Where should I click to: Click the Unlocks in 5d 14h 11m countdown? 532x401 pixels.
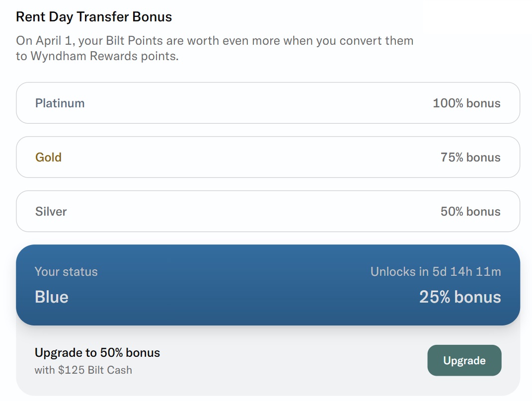pos(436,272)
